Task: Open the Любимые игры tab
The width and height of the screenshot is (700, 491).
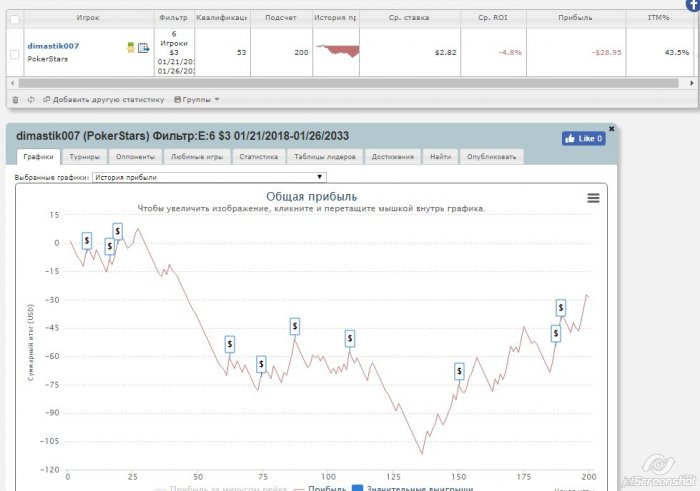Action: [x=197, y=157]
